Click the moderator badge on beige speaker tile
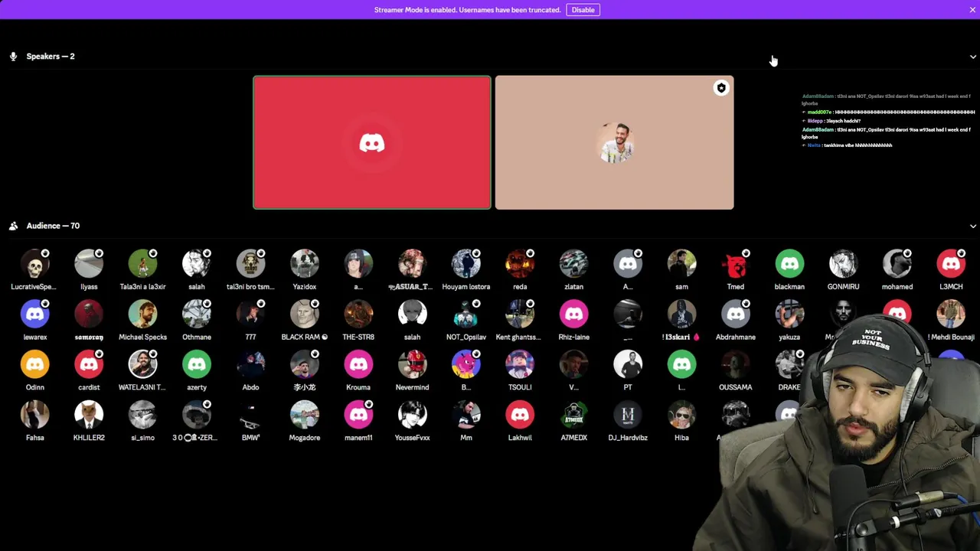Viewport: 980px width, 551px height. 721,88
